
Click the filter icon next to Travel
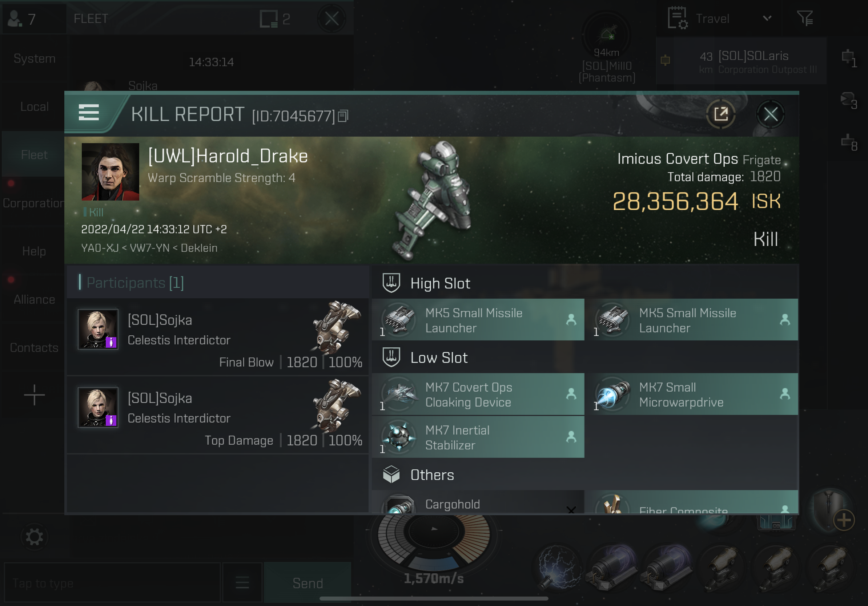tap(805, 17)
